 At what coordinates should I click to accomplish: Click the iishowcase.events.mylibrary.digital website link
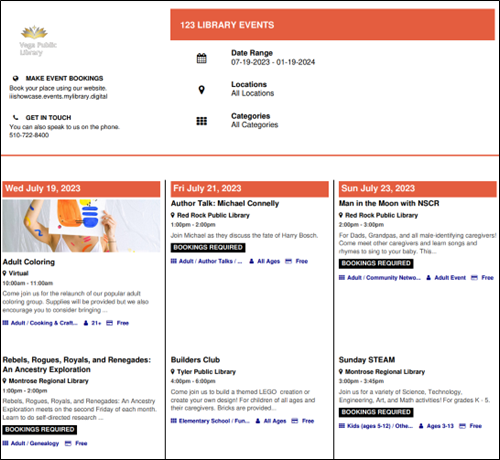[58, 96]
